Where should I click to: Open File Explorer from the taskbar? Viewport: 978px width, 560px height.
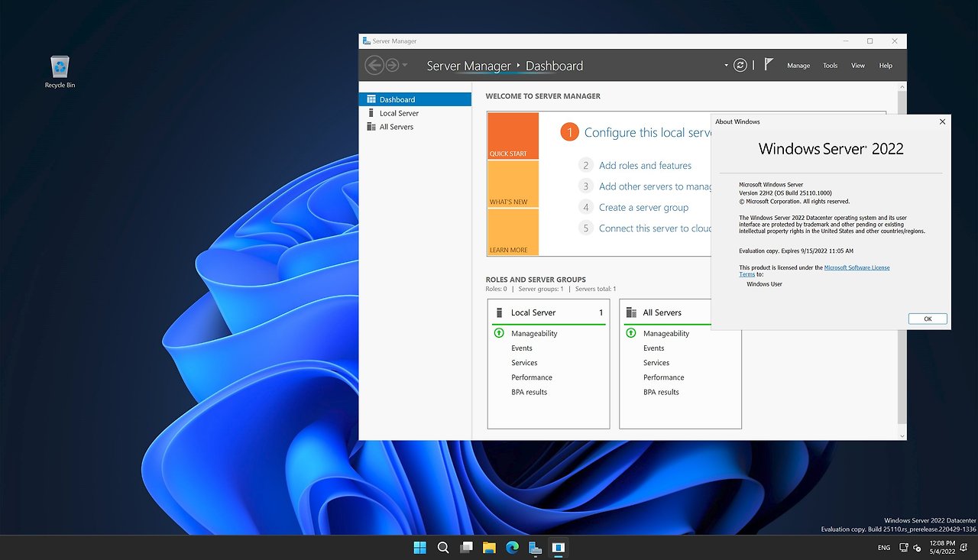pyautogui.click(x=489, y=547)
